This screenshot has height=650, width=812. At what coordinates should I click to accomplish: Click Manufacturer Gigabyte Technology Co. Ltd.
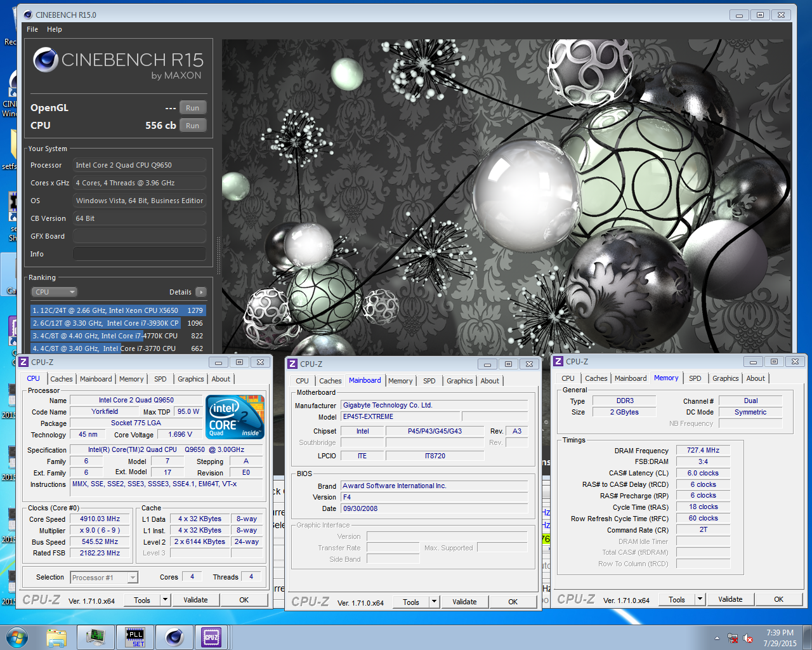point(434,405)
